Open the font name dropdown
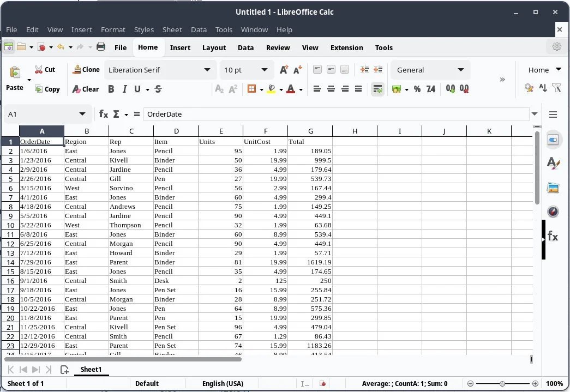 point(207,70)
